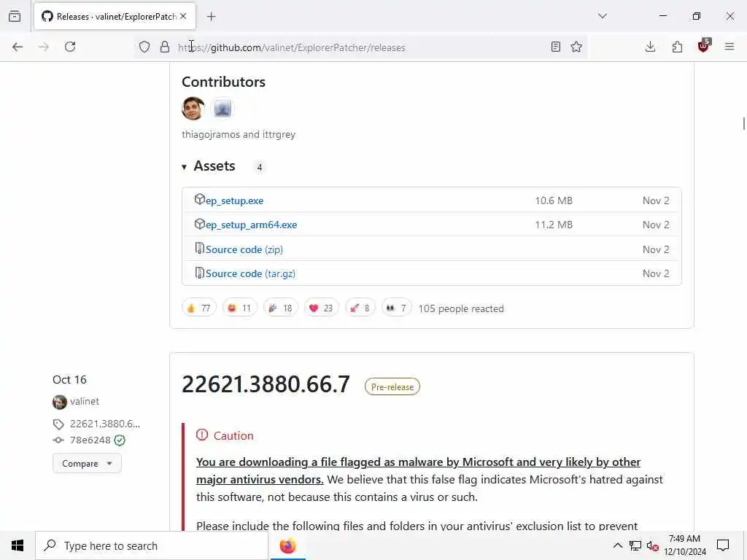Click the heart reaction with 23
This screenshot has width=747, height=560.
(x=322, y=308)
